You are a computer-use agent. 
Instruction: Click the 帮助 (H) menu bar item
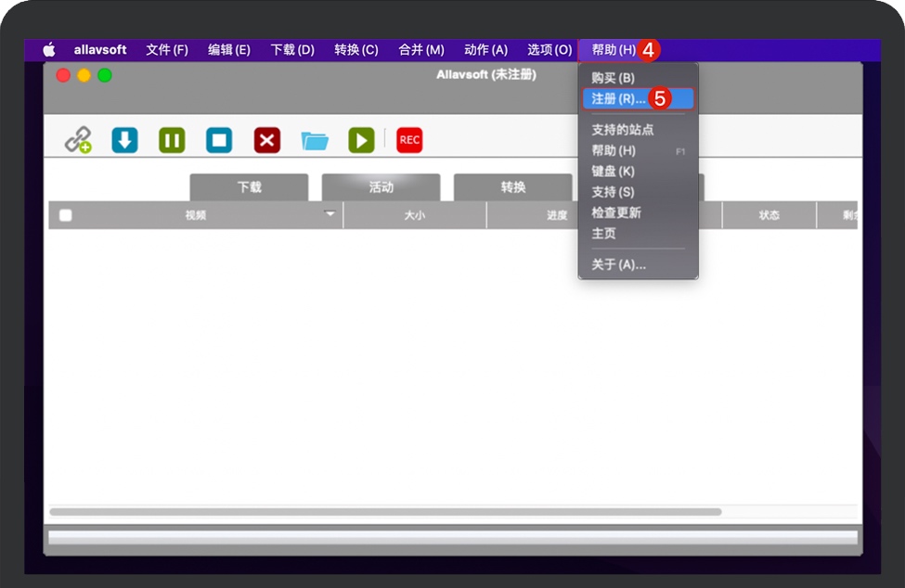click(x=614, y=49)
